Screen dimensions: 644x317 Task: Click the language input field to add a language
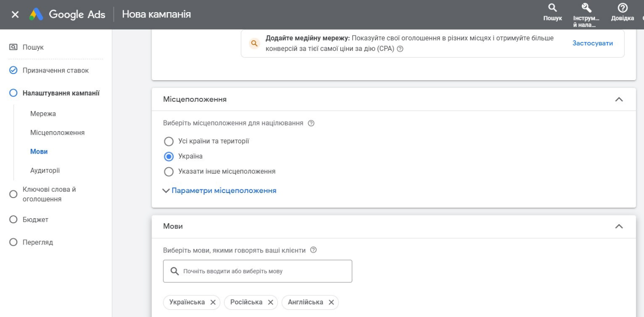coord(257,271)
